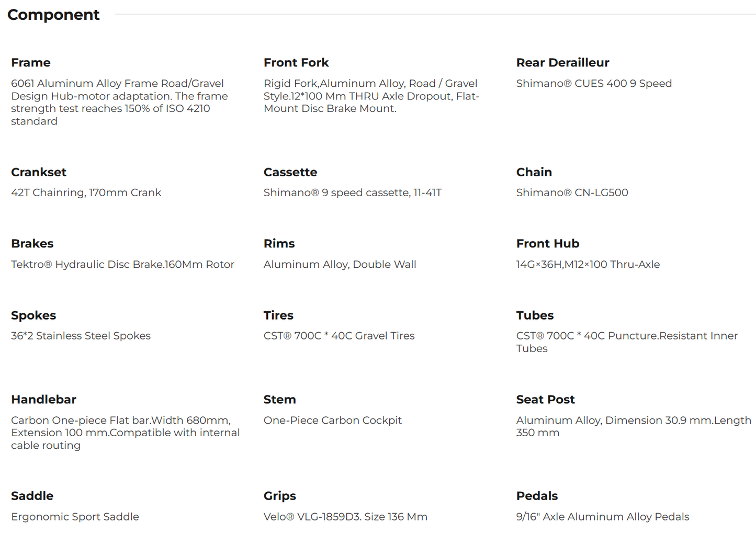Click the Seat Post heading
The width and height of the screenshot is (756, 533).
(x=545, y=400)
